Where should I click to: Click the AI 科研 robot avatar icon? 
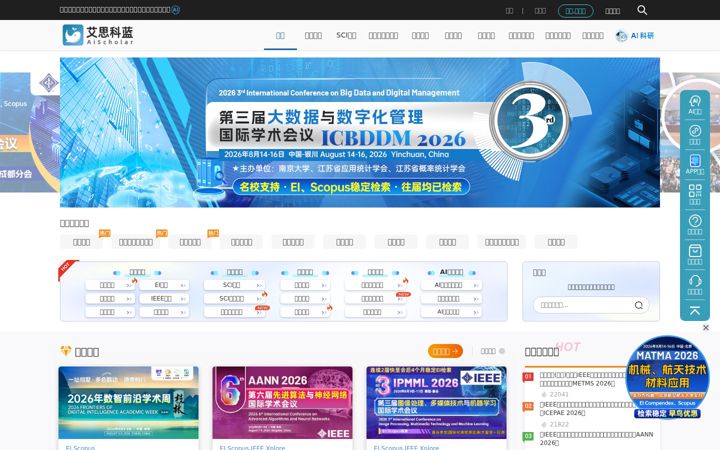click(x=622, y=35)
